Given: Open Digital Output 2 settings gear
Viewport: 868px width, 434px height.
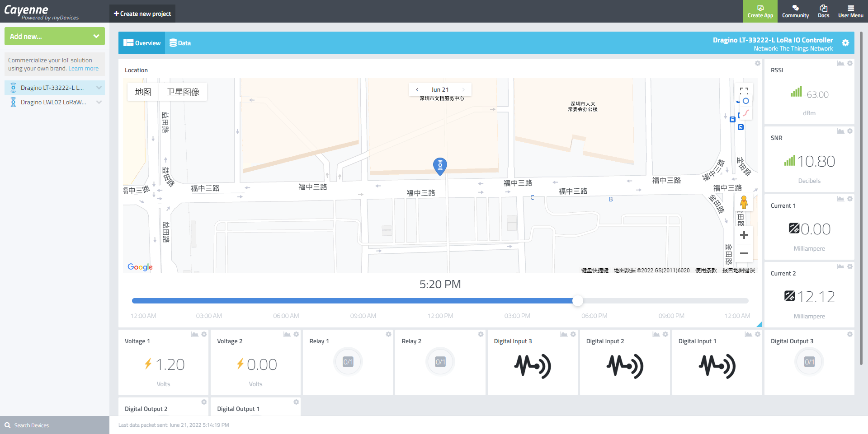Looking at the screenshot, I should click(204, 402).
